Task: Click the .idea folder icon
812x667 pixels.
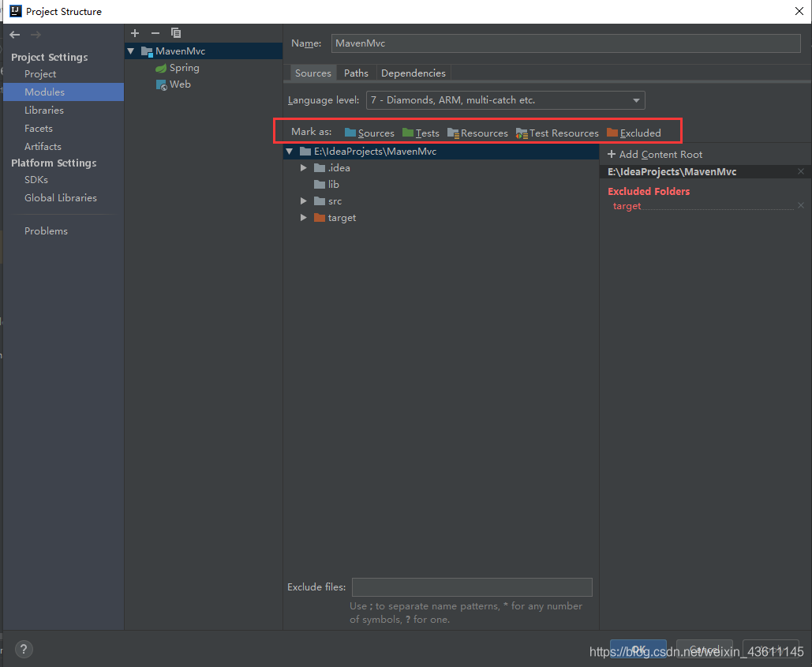Action: click(x=320, y=168)
